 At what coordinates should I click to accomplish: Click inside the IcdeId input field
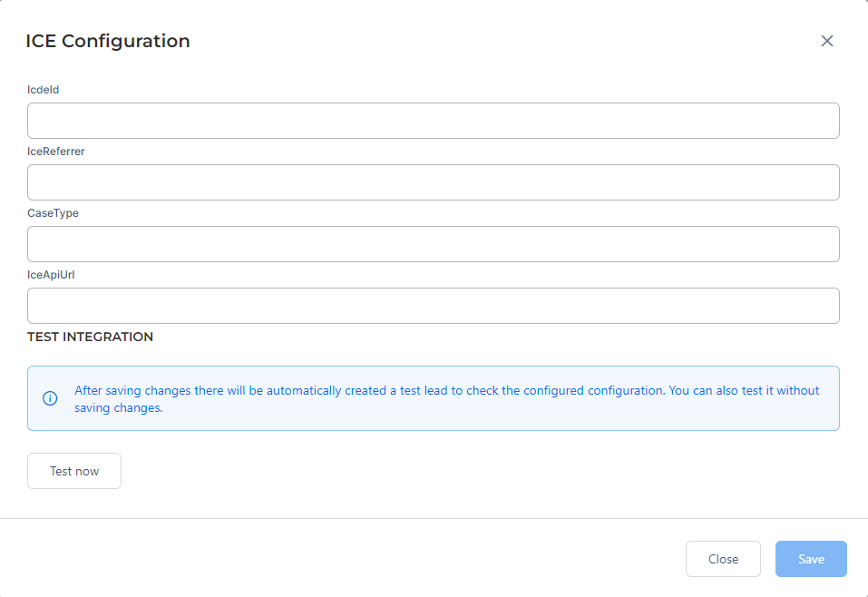pyautogui.click(x=433, y=120)
